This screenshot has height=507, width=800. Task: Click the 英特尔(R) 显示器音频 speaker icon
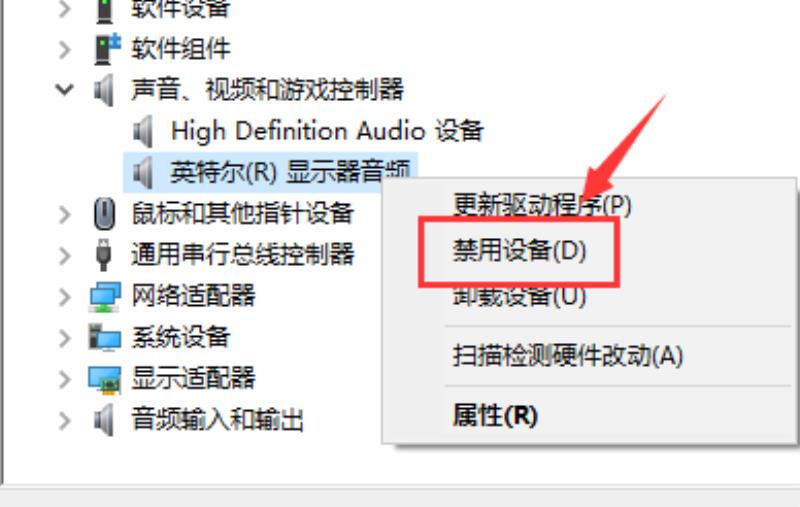pos(143,172)
